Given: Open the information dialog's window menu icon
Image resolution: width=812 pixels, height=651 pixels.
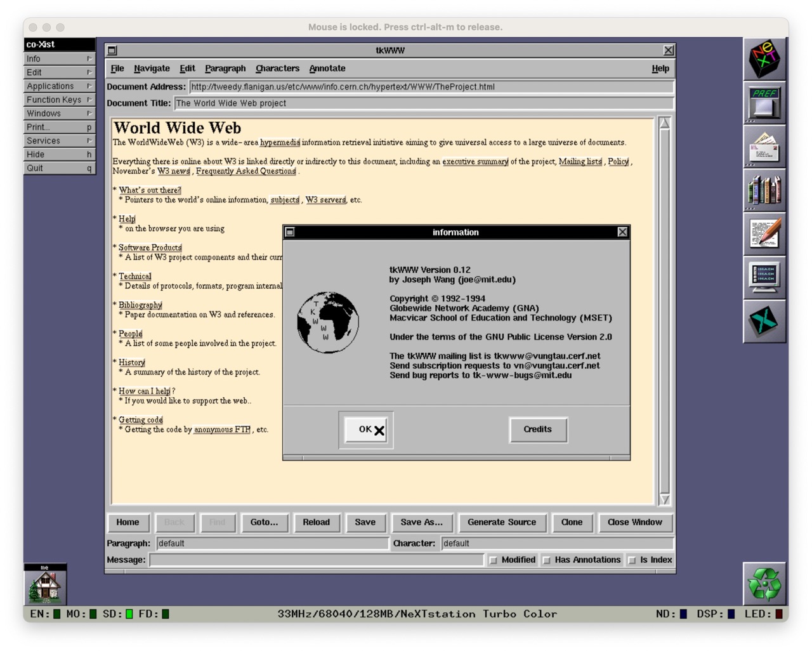Looking at the screenshot, I should [290, 232].
